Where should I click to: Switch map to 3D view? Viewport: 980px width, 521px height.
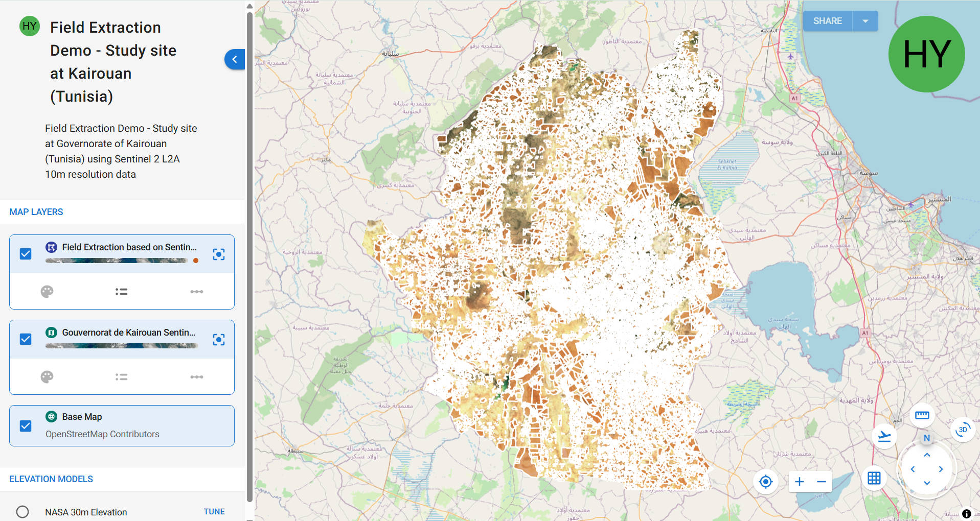[x=963, y=430]
